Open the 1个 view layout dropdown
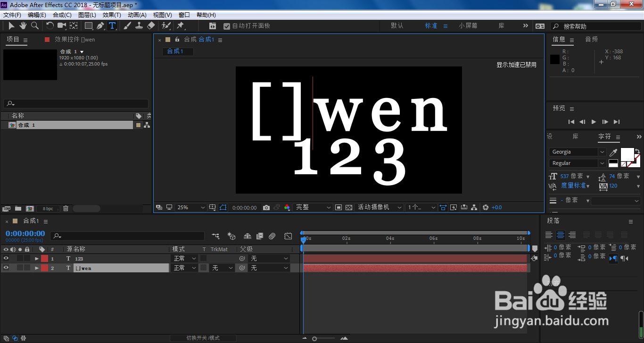This screenshot has width=644, height=343. point(421,207)
